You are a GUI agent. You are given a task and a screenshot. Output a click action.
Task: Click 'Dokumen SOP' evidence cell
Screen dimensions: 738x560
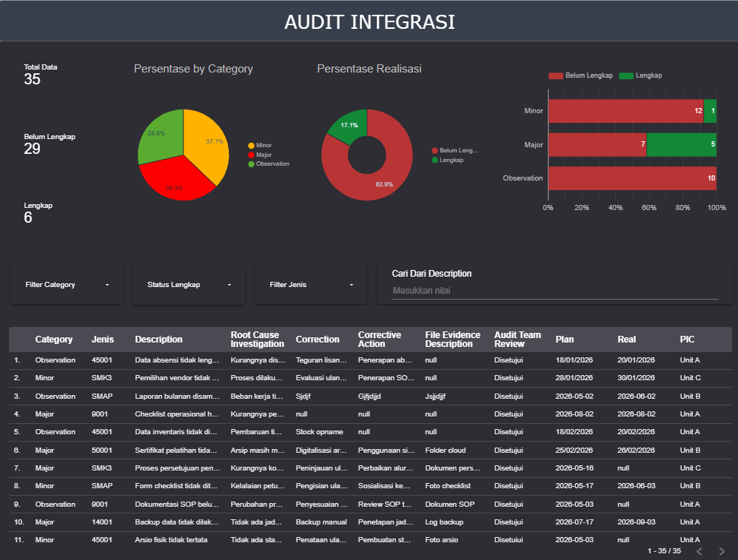(x=449, y=505)
